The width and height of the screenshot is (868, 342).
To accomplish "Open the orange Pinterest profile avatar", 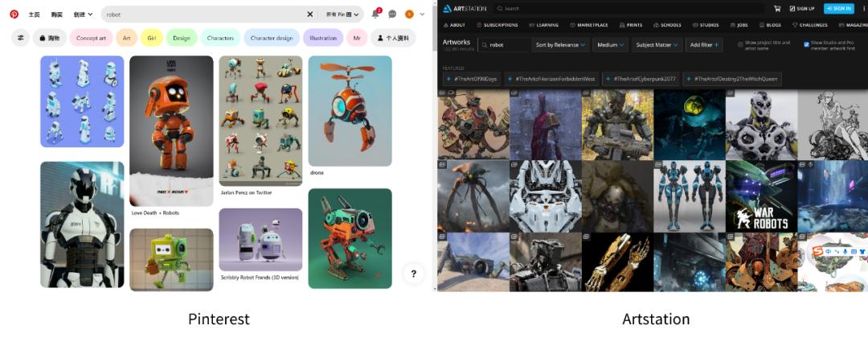I will [409, 14].
